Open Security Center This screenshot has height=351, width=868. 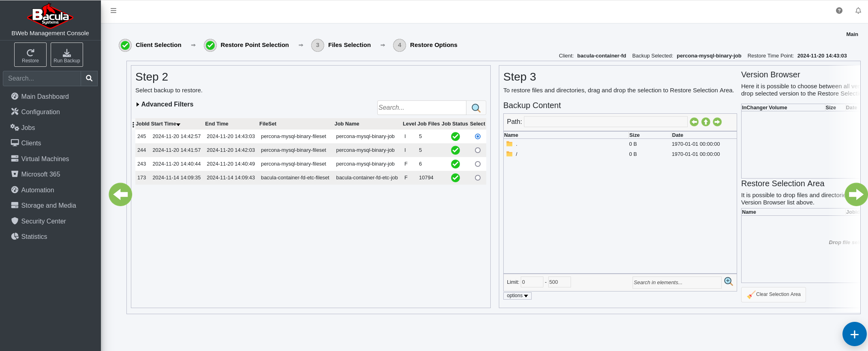point(43,221)
